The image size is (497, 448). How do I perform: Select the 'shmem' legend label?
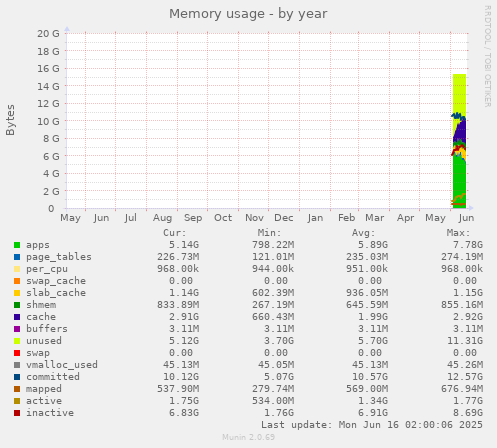pos(41,305)
